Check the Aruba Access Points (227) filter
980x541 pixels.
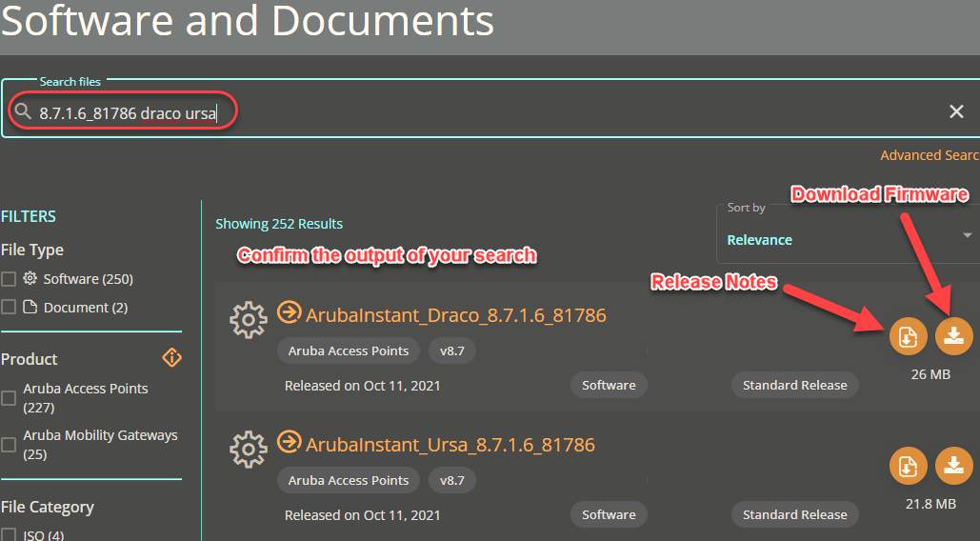9,398
